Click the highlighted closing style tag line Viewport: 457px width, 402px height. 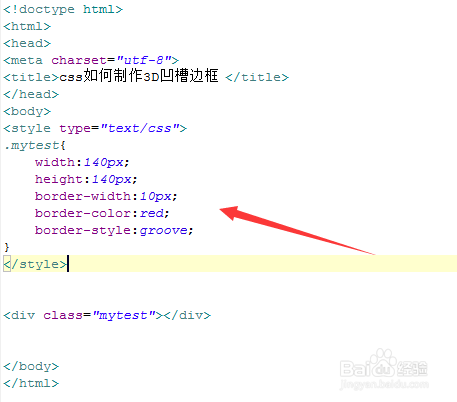[230, 264]
